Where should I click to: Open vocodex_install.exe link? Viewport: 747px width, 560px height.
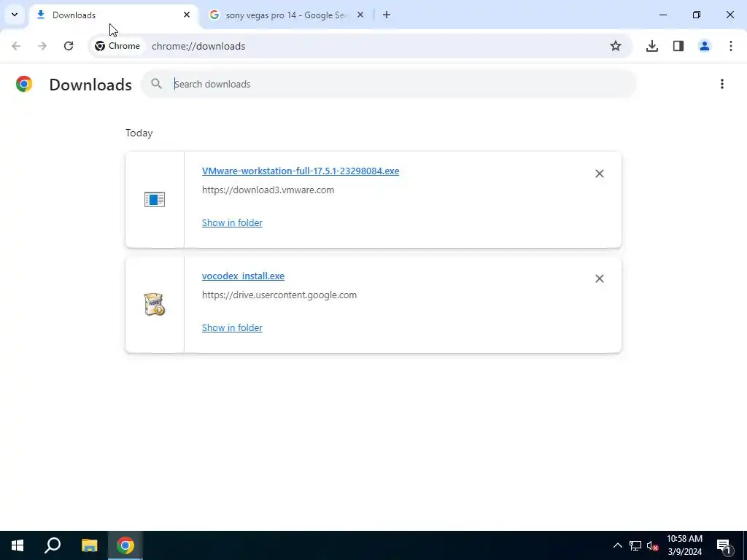coord(243,276)
